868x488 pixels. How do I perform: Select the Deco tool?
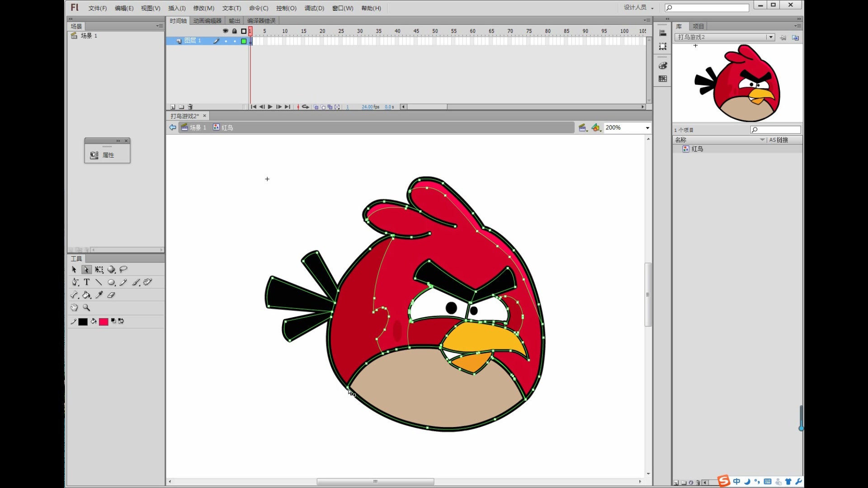click(x=148, y=282)
